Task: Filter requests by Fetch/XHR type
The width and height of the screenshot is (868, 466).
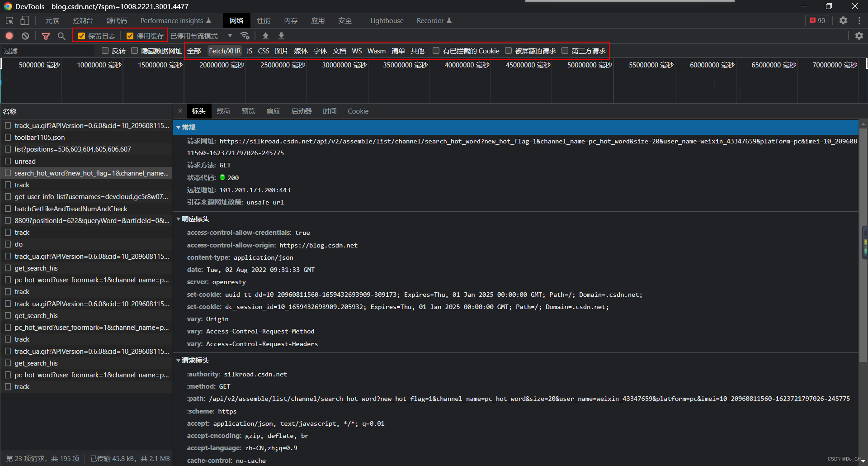Action: click(225, 51)
